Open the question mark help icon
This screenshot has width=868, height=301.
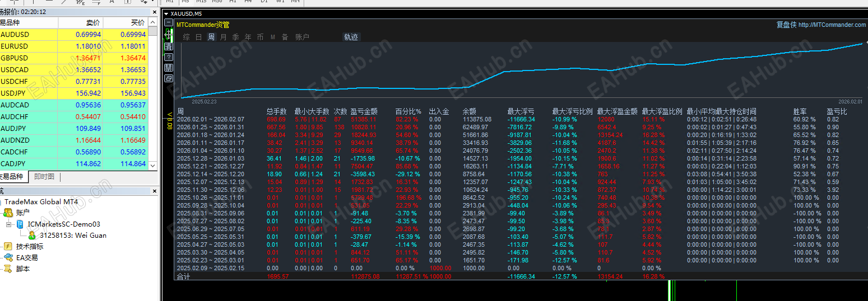(x=169, y=57)
